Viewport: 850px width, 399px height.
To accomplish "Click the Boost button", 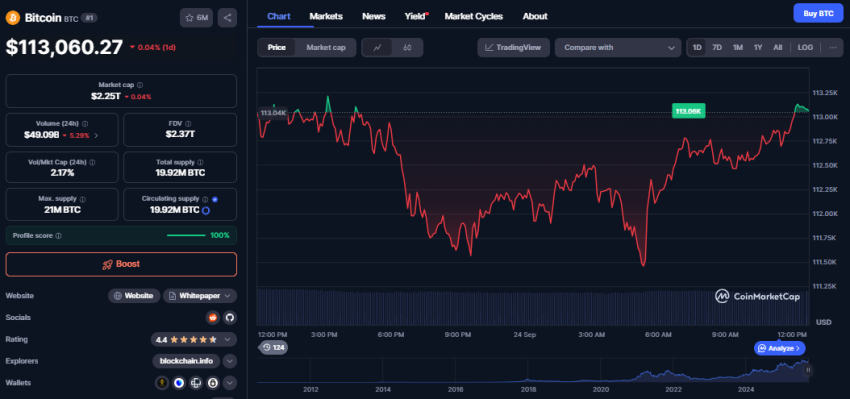I will [x=121, y=265].
